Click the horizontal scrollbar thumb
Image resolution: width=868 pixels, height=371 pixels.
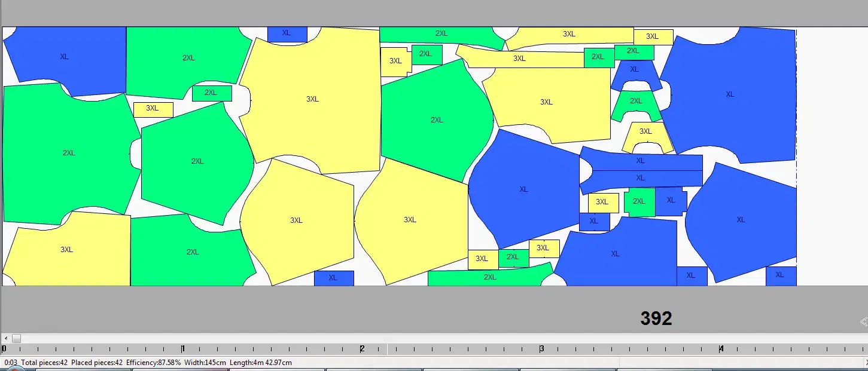[16, 339]
